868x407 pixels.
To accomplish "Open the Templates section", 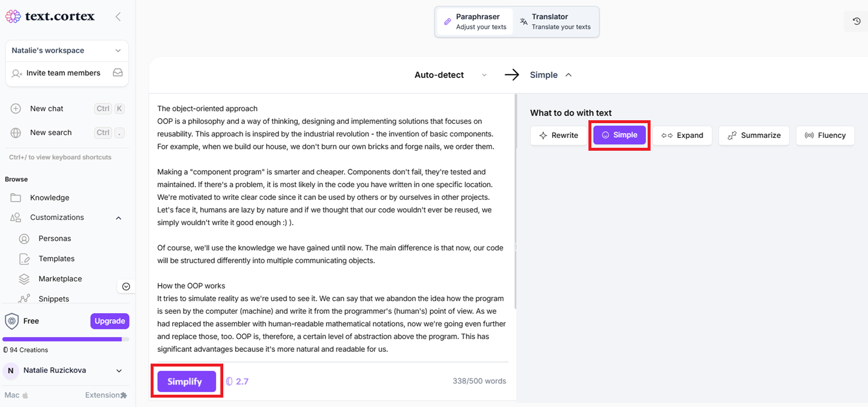I will (57, 258).
